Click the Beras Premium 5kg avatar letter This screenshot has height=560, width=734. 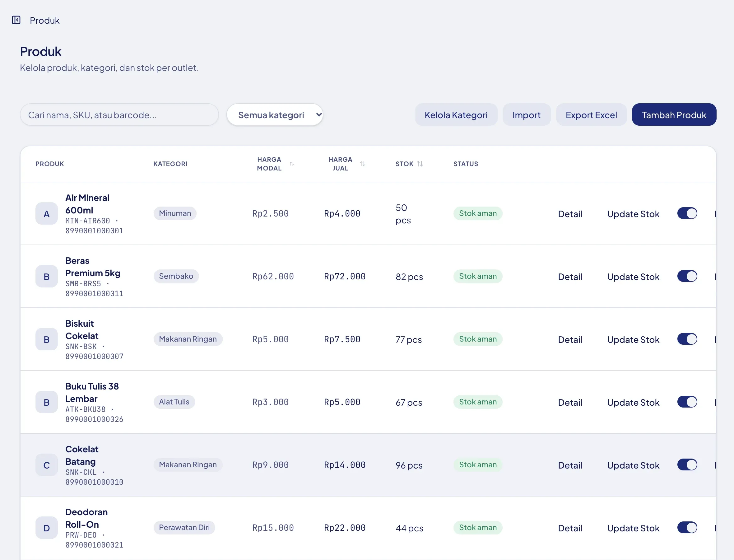tap(47, 276)
